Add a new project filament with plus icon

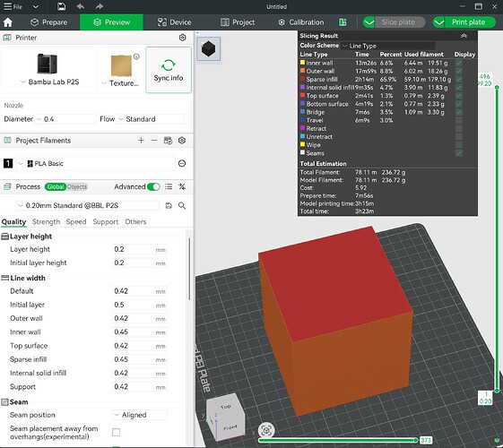point(141,141)
